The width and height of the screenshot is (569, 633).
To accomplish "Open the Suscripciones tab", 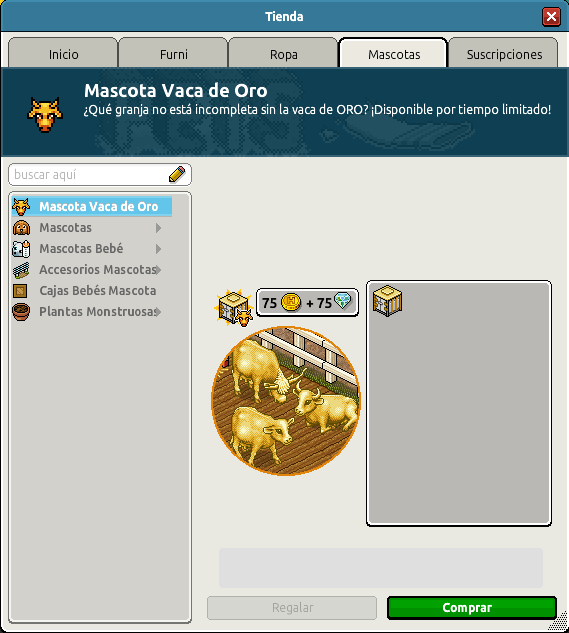I will (x=504, y=53).
